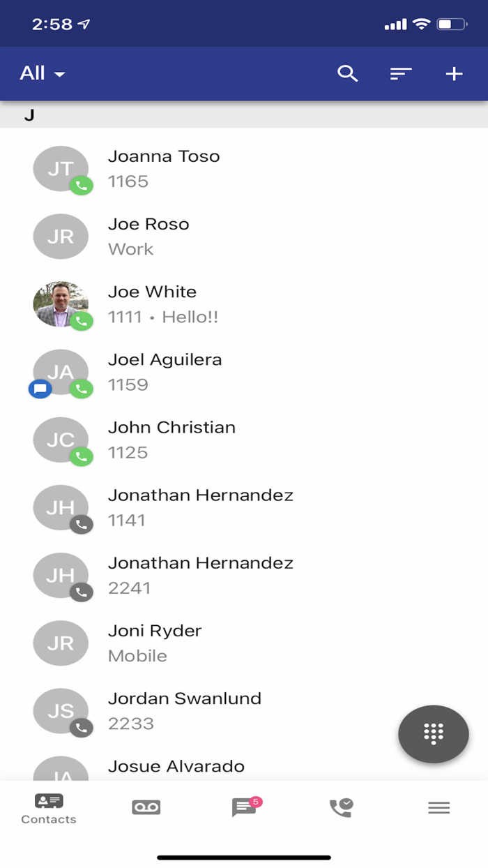Open the call history tab
The width and height of the screenshot is (488, 868).
(341, 807)
